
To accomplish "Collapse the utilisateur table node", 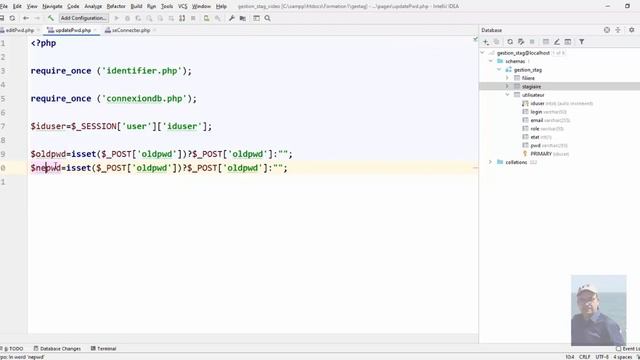I will [x=507, y=95].
